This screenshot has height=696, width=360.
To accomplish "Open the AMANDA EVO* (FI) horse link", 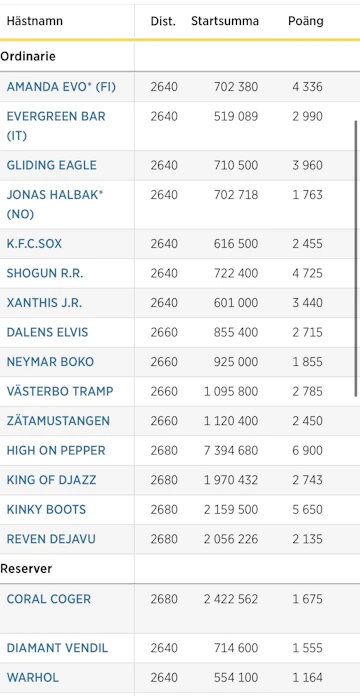I will (61, 87).
